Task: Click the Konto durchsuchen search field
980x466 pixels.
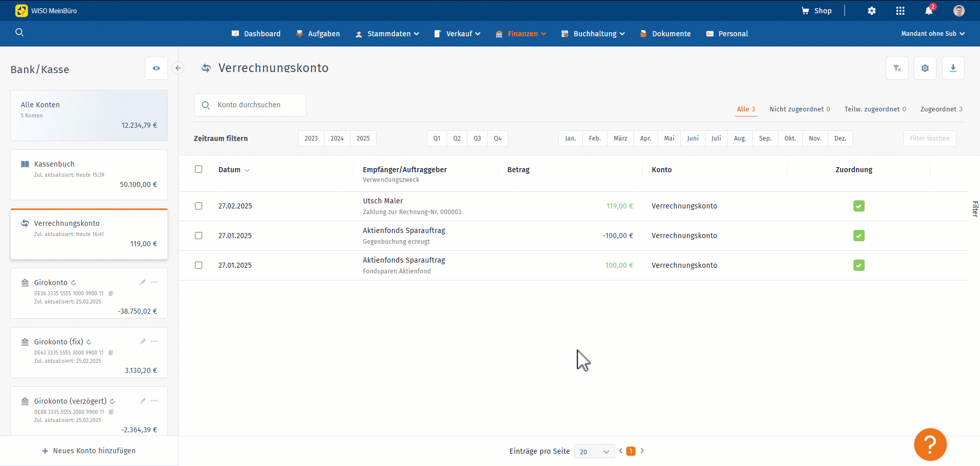Action: 250,105
